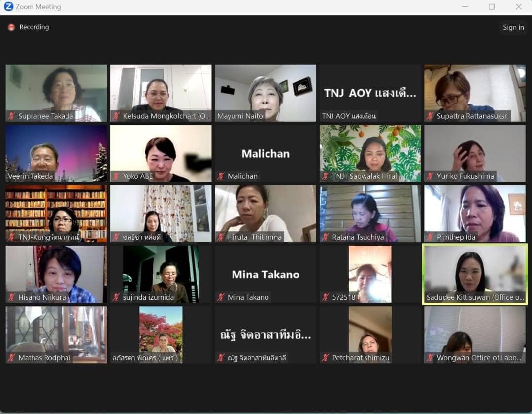
Task: Select the TNJ AOY name-only tile
Action: [370, 93]
